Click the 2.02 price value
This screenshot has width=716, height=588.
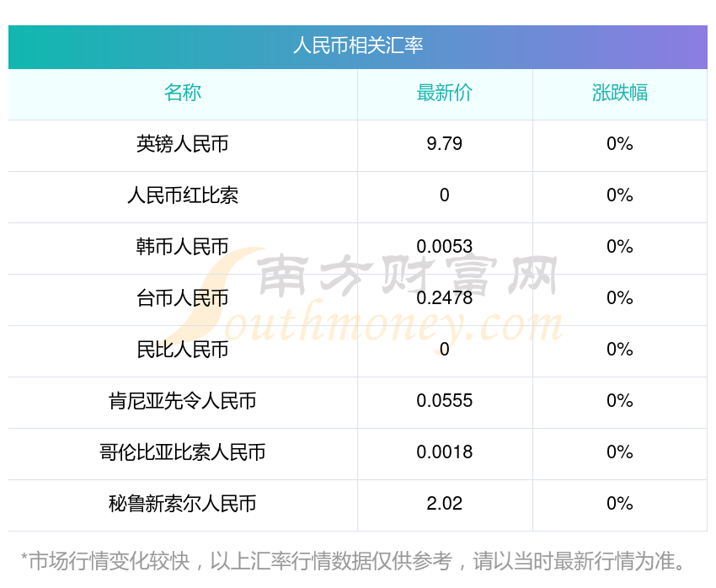point(444,504)
